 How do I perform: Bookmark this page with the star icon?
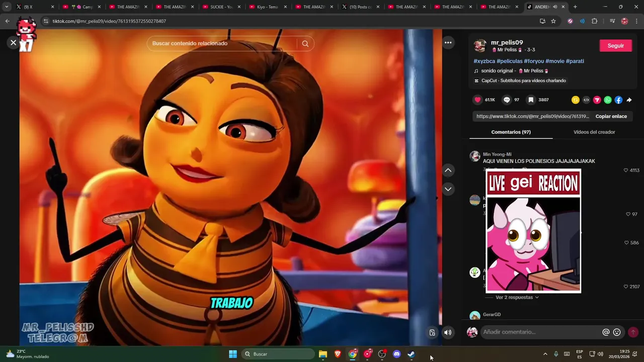(553, 21)
